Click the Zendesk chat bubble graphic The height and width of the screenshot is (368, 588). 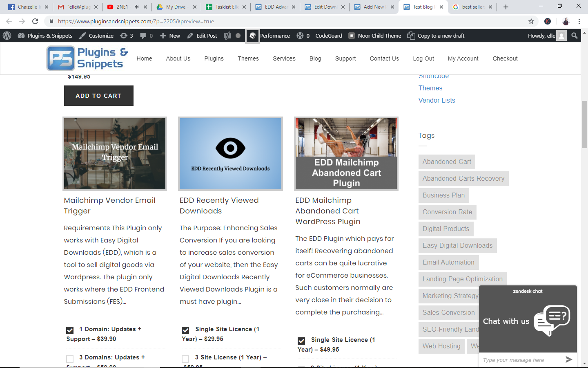tap(552, 321)
